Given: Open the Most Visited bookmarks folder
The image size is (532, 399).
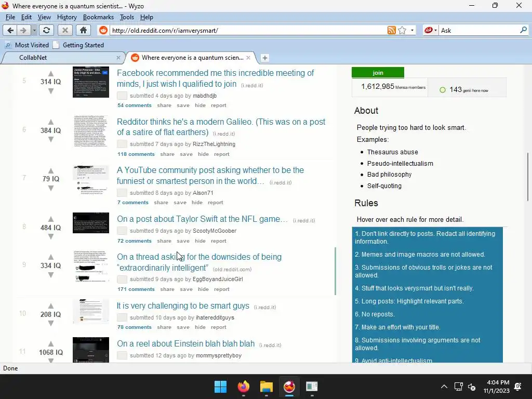Looking at the screenshot, I should (x=27, y=45).
